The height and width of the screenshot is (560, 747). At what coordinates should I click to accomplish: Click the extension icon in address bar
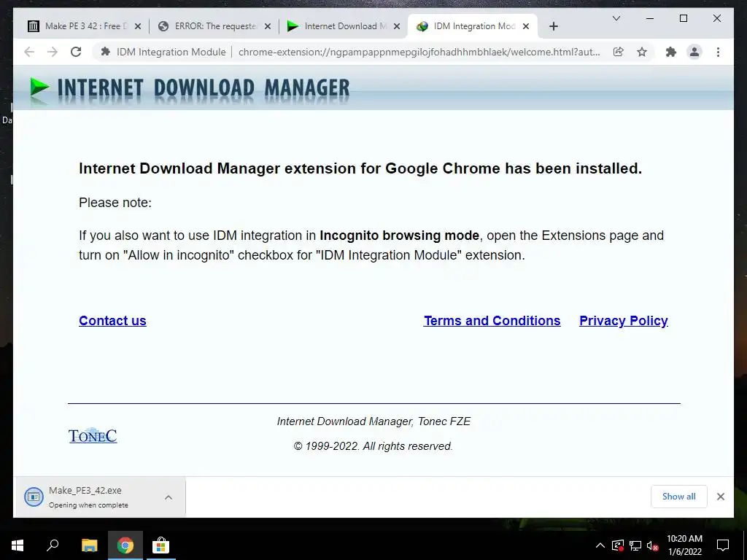click(106, 52)
